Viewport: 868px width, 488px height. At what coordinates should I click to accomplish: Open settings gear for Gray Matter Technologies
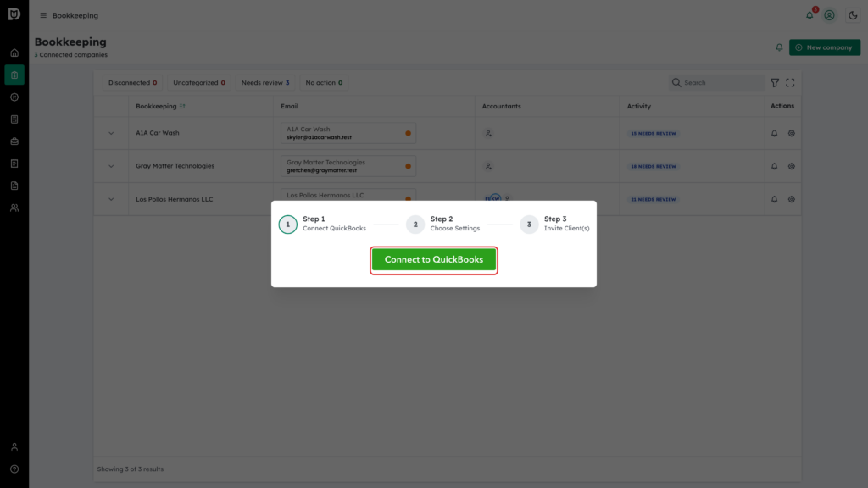point(792,167)
